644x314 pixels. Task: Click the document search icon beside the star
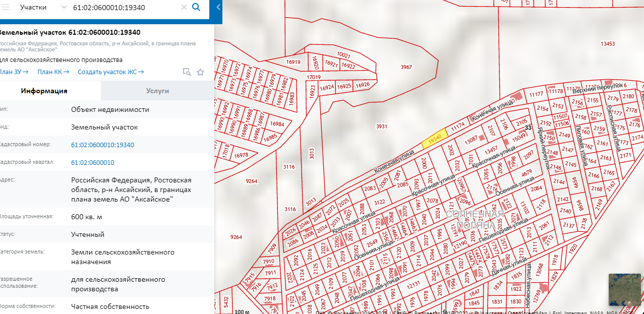[187, 72]
